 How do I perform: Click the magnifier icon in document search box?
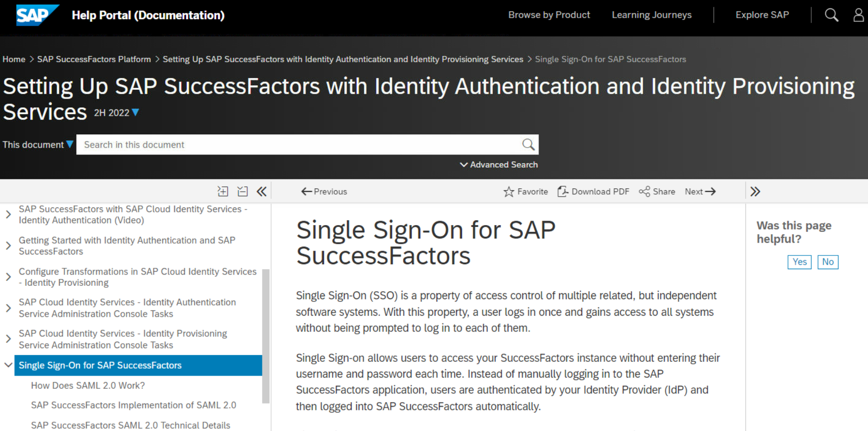528,145
